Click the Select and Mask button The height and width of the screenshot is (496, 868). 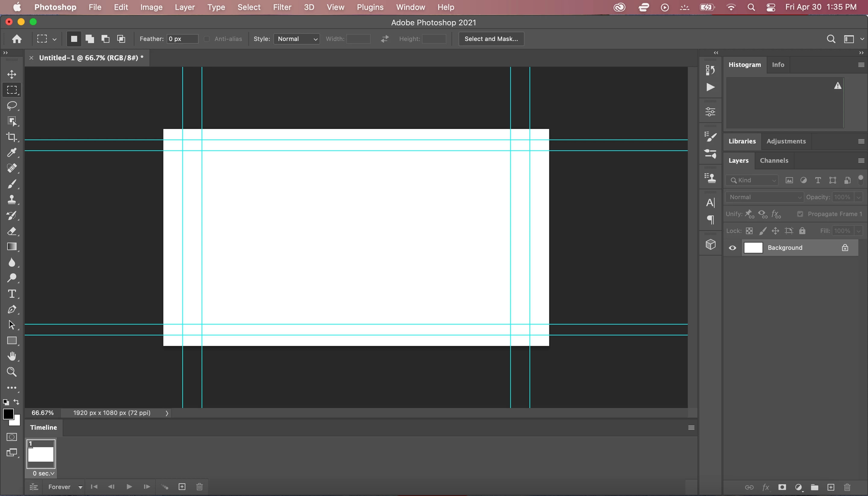point(491,39)
